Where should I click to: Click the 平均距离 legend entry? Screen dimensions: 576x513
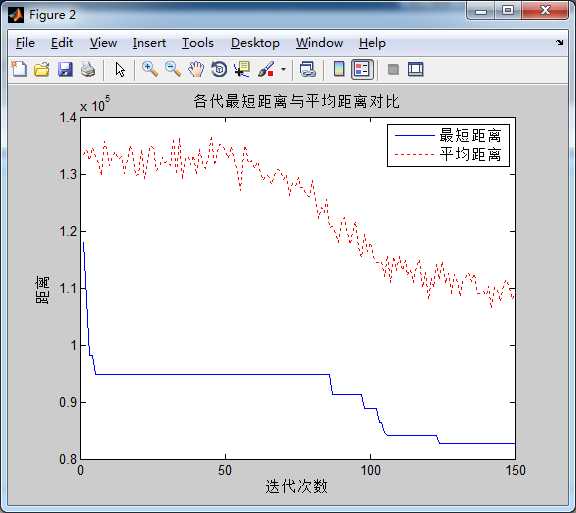point(470,154)
